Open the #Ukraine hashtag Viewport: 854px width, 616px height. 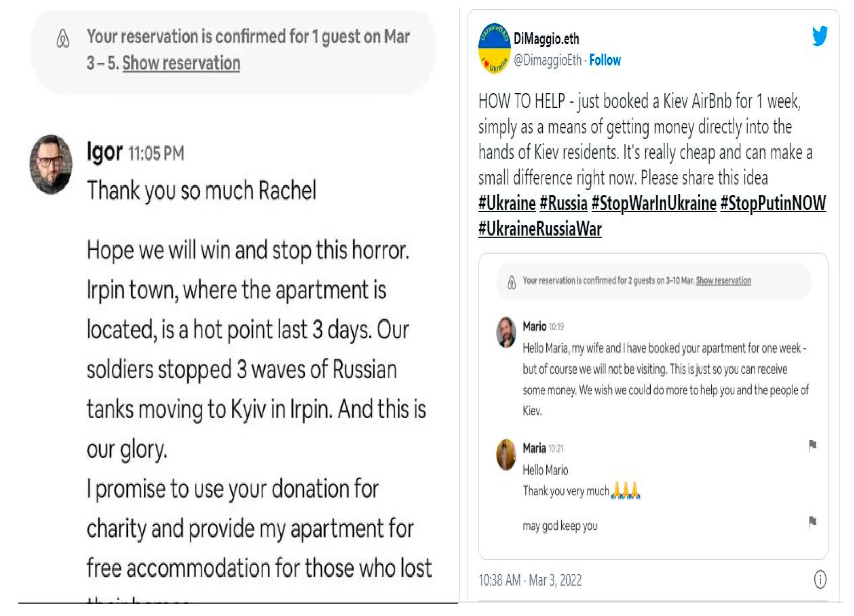[x=507, y=203]
